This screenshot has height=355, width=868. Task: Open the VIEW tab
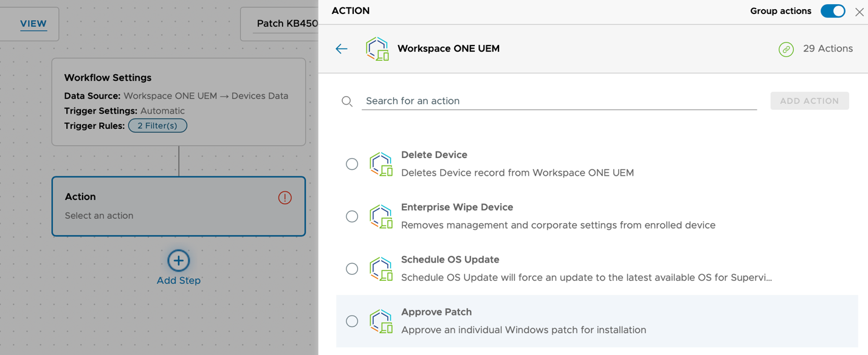[33, 24]
